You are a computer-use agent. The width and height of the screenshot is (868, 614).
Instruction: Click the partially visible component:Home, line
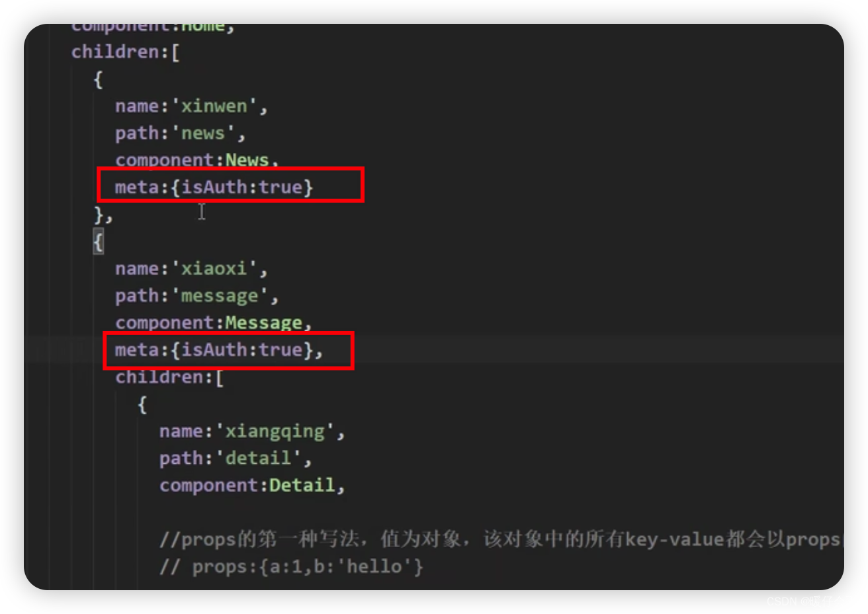[x=153, y=28]
